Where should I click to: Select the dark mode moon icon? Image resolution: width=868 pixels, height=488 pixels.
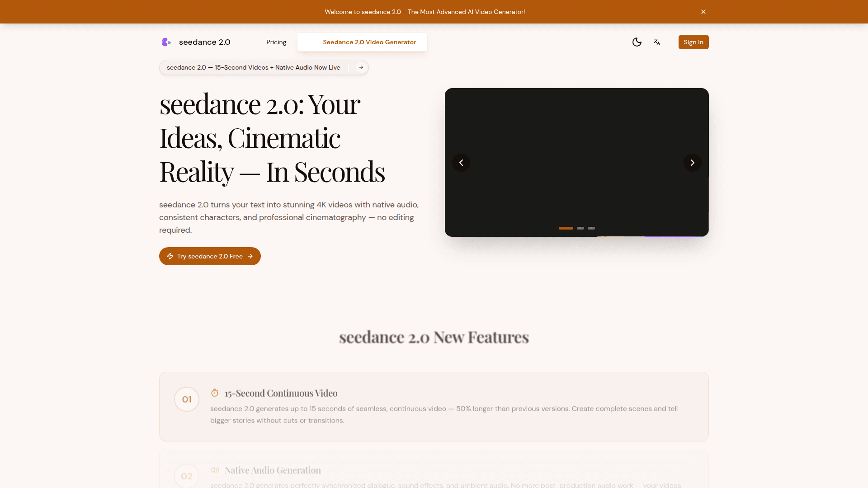(x=637, y=42)
